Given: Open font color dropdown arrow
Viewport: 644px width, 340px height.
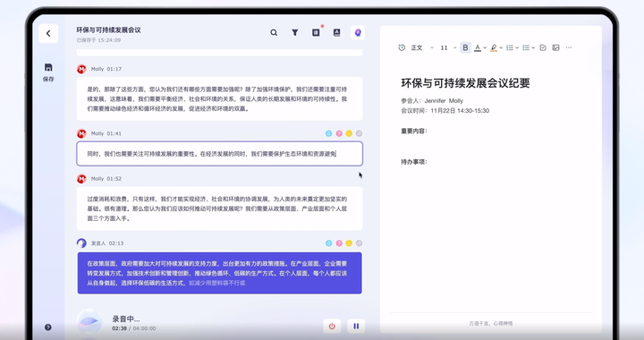Looking at the screenshot, I should [x=485, y=47].
